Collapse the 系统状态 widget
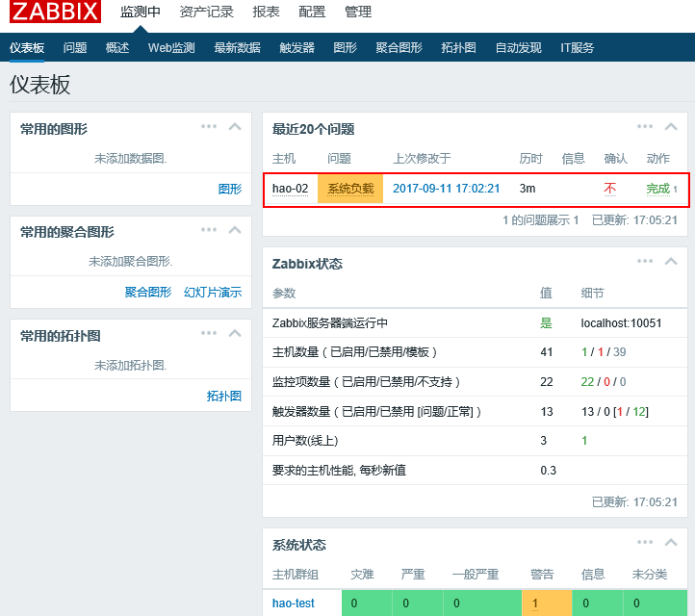This screenshot has width=695, height=616. (x=671, y=542)
